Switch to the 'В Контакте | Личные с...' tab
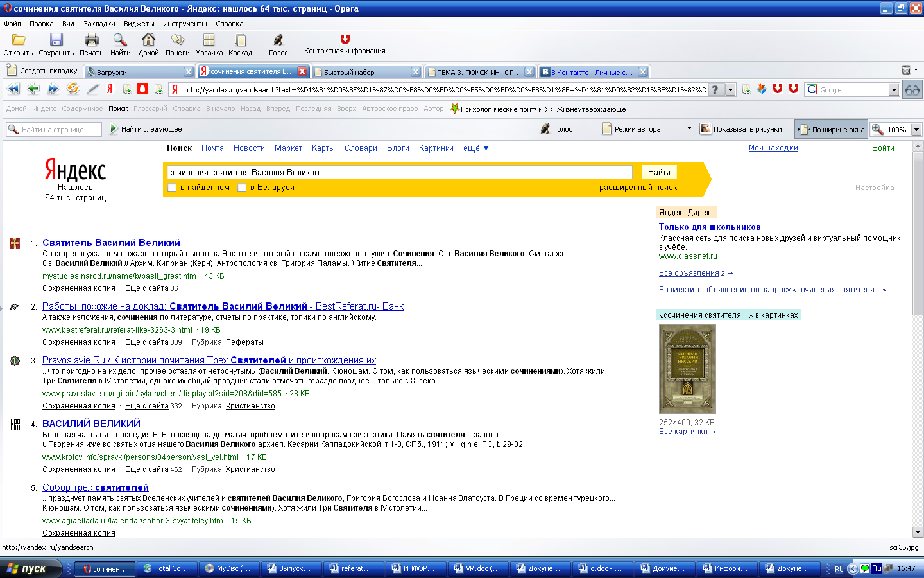This screenshot has width=924, height=578. 594,72
